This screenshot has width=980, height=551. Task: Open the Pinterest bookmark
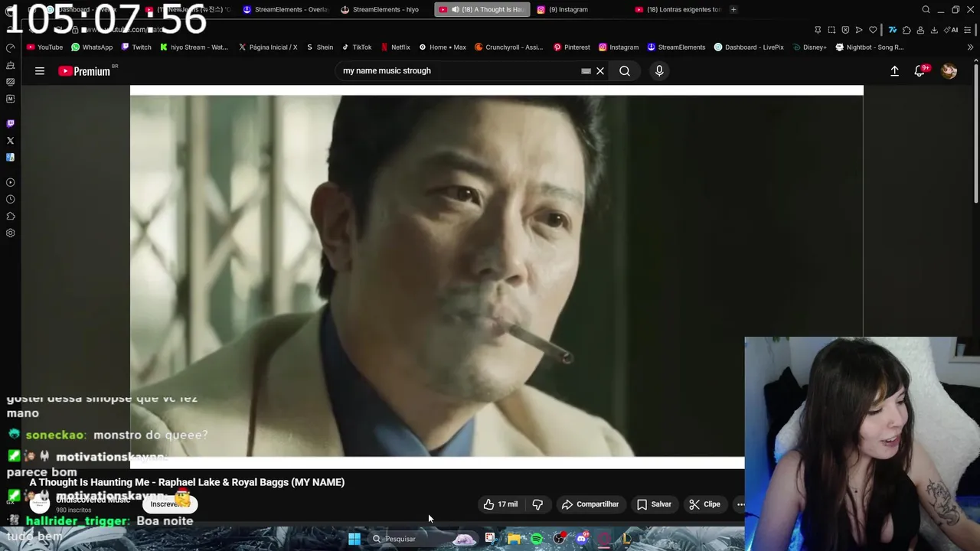click(x=571, y=47)
